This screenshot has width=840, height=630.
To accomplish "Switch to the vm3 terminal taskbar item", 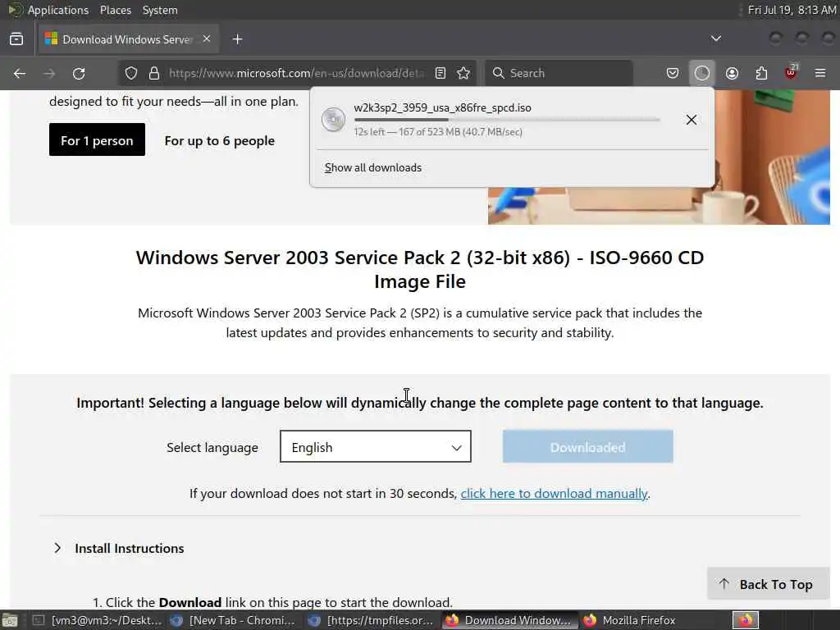I will pos(98,620).
